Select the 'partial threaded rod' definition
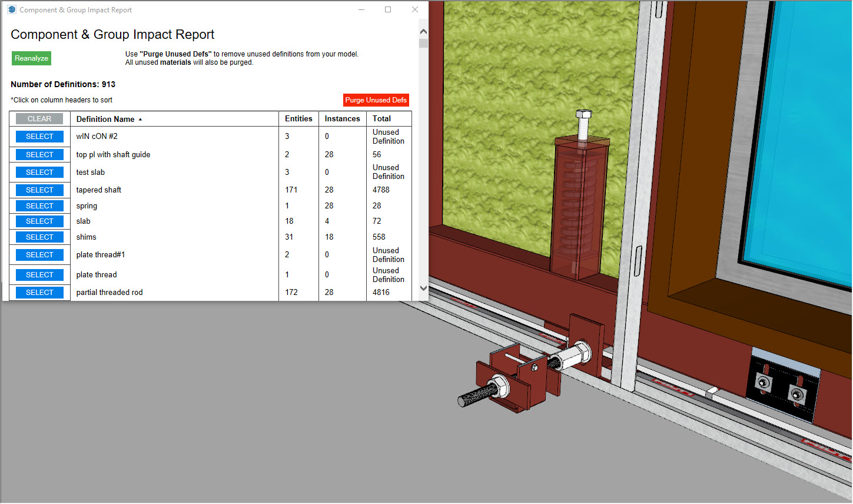The height and width of the screenshot is (504, 853). pos(39,293)
